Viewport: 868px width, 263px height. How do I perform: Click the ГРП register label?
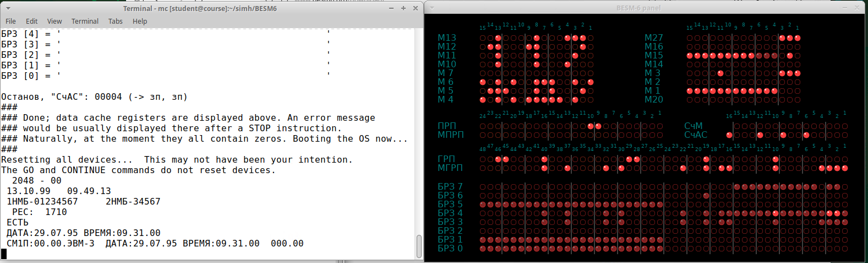(446, 159)
